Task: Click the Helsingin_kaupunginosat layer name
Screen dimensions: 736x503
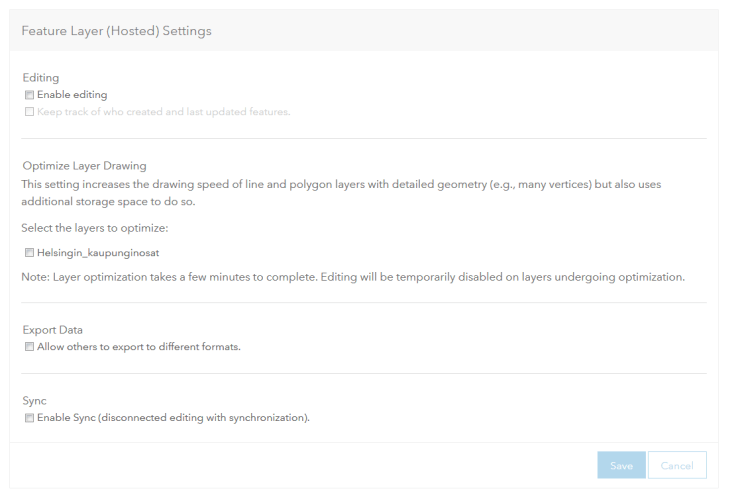Action: tap(98, 253)
